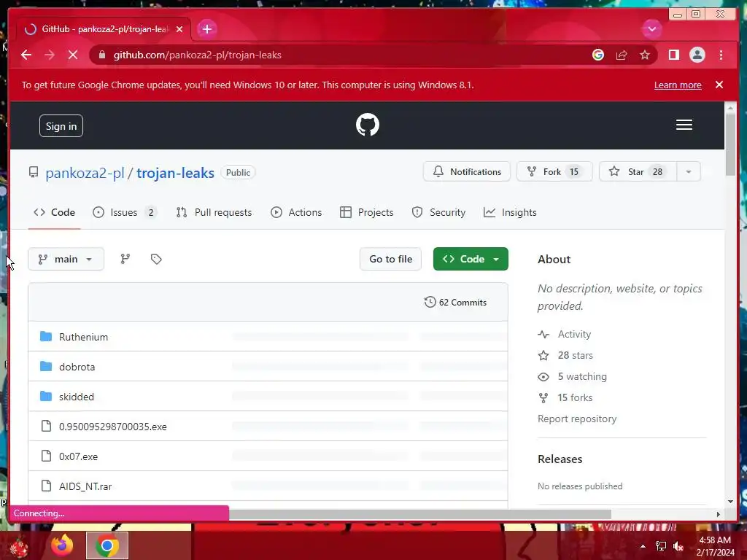This screenshot has height=560, width=747.
Task: Expand the main branch selector
Action: [x=66, y=259]
